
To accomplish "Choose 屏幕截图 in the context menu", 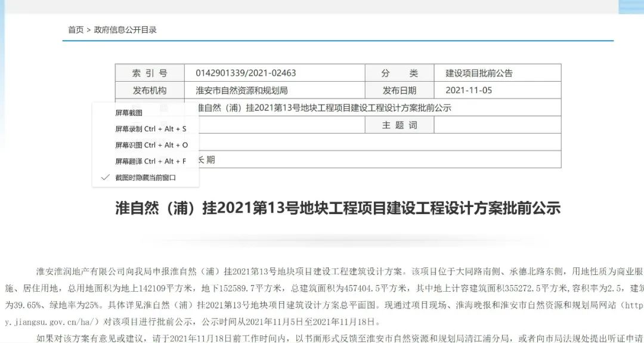I will coord(129,113).
